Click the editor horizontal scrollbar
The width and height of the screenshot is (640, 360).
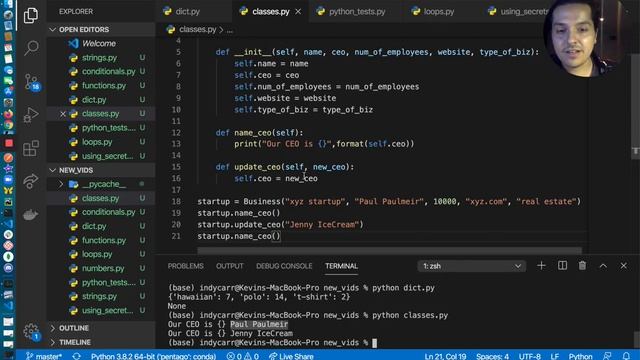pos(389,250)
